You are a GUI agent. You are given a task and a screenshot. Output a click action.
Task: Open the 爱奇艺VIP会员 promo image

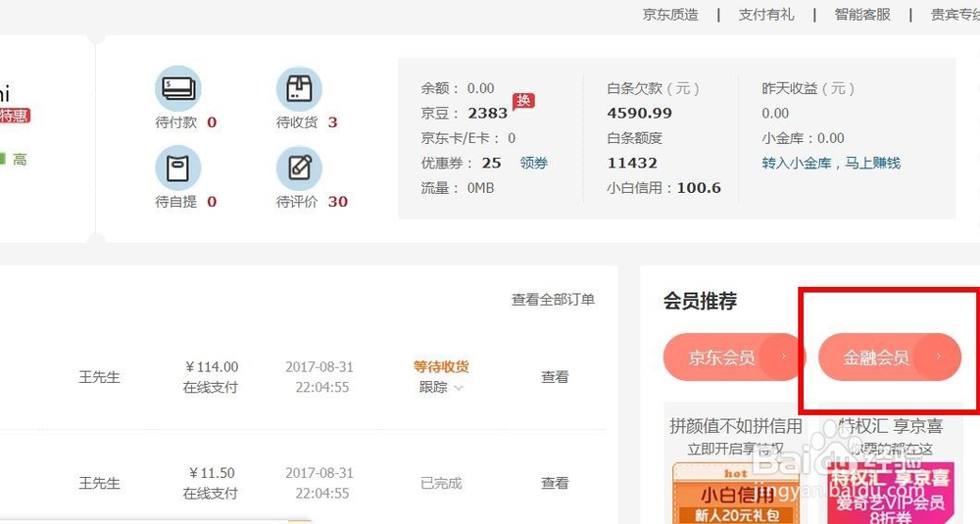[891, 494]
